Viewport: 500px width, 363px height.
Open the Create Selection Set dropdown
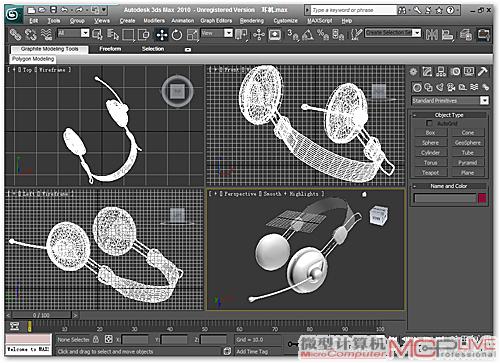[x=393, y=33]
